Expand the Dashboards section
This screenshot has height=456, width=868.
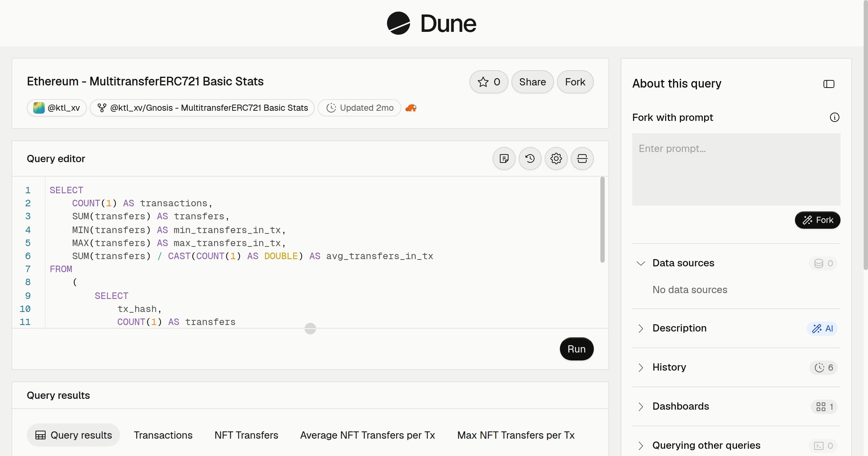(641, 406)
